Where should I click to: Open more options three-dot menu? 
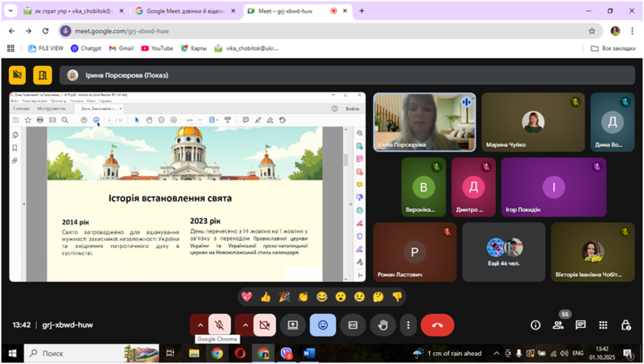[x=408, y=325]
